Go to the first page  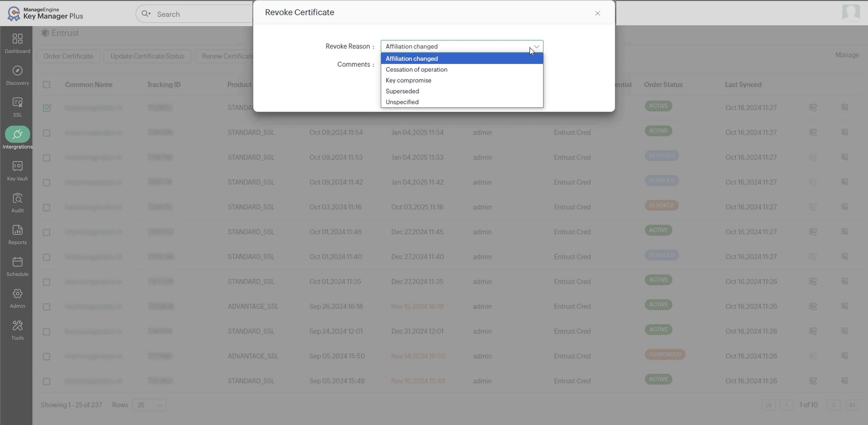click(x=768, y=405)
